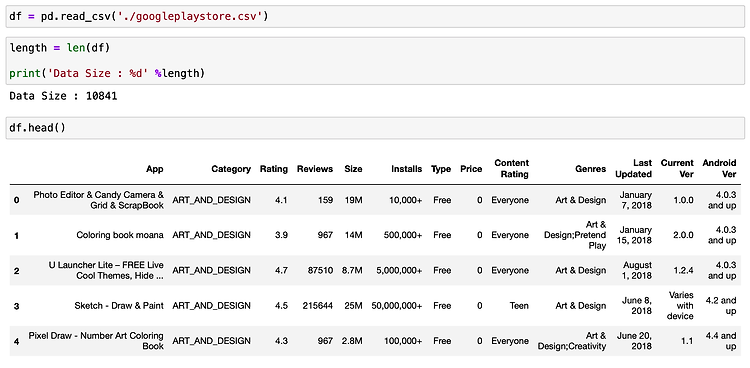Select the 'Data Size : 10841' output text
Viewport: 750px width, 368px height.
point(63,96)
